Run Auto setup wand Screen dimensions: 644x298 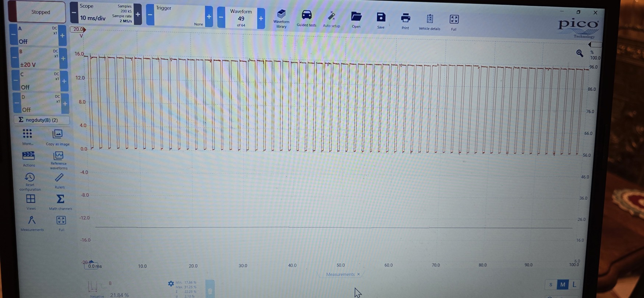(x=331, y=19)
